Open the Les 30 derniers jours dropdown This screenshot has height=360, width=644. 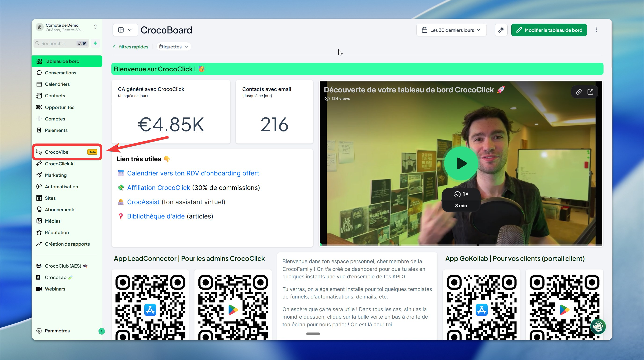pos(451,30)
